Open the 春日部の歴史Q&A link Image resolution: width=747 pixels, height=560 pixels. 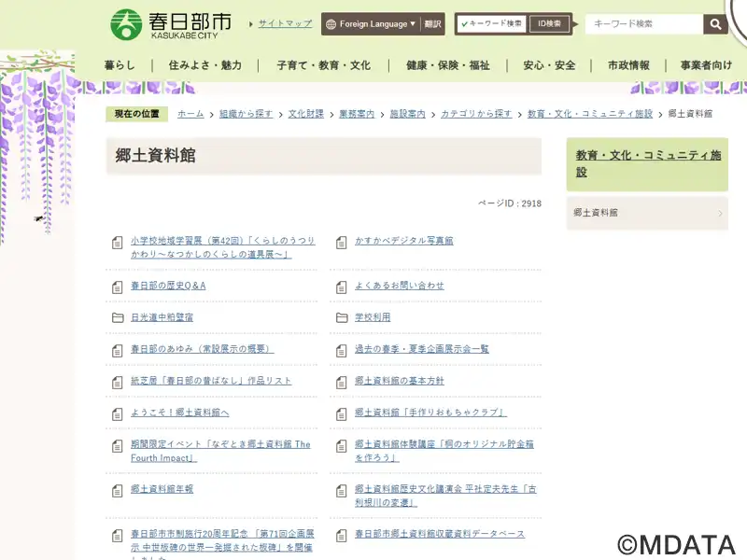point(168,286)
